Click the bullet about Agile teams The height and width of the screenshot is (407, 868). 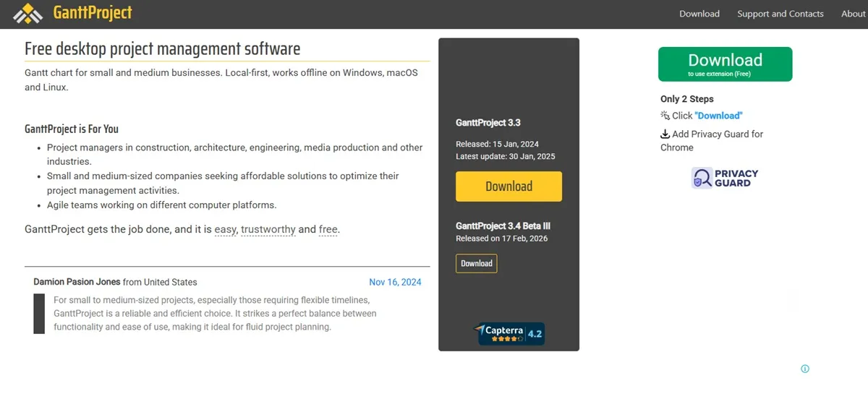[x=161, y=205]
